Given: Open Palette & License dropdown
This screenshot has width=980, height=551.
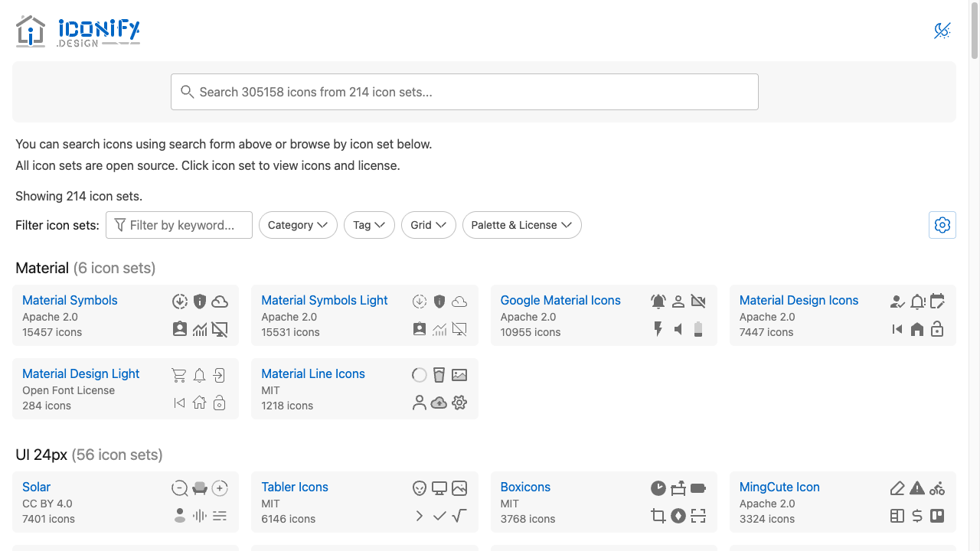Looking at the screenshot, I should coord(522,225).
